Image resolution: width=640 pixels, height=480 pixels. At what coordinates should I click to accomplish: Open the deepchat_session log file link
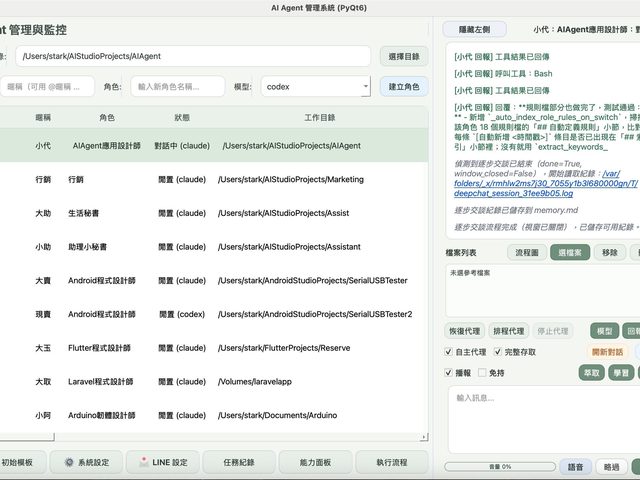pos(545,183)
